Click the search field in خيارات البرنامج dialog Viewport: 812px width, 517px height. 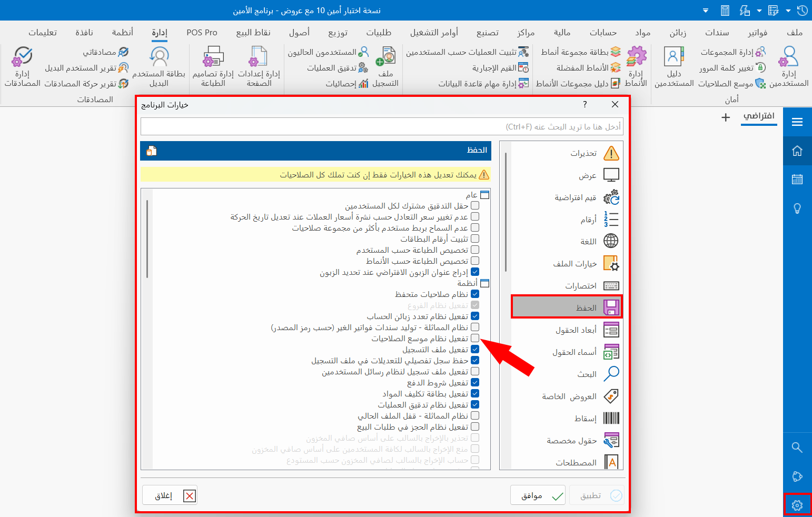381,126
